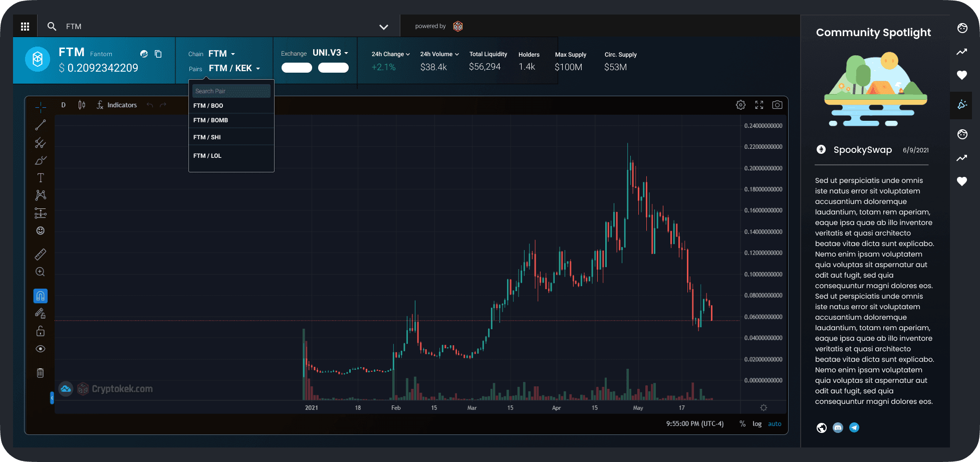Enter fullscreen chart mode
Image resolution: width=980 pixels, height=462 pixels.
point(759,105)
